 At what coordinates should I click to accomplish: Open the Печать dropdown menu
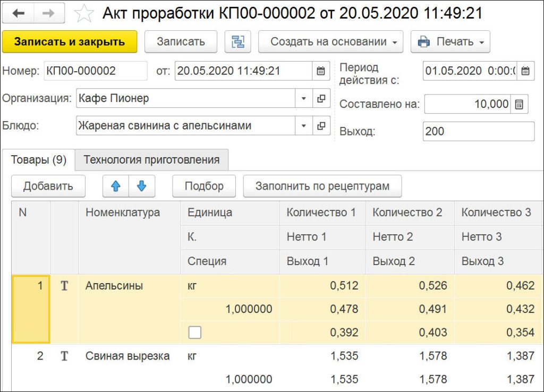[x=450, y=41]
